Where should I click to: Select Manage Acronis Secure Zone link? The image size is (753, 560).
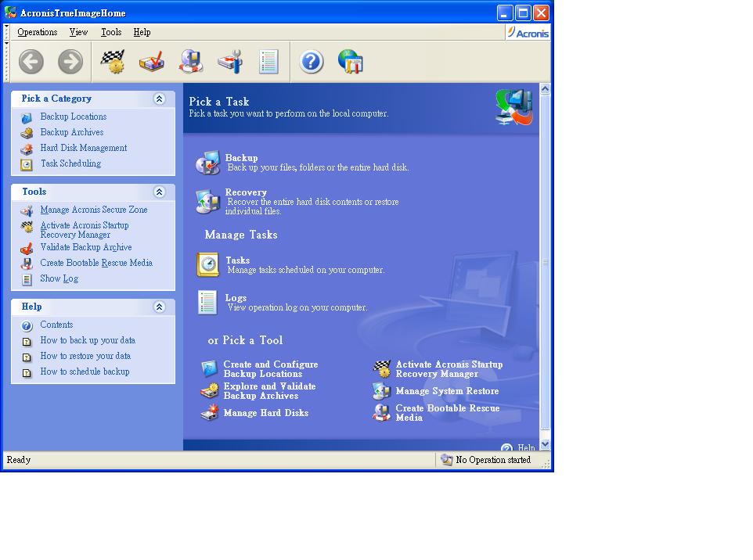pos(94,210)
